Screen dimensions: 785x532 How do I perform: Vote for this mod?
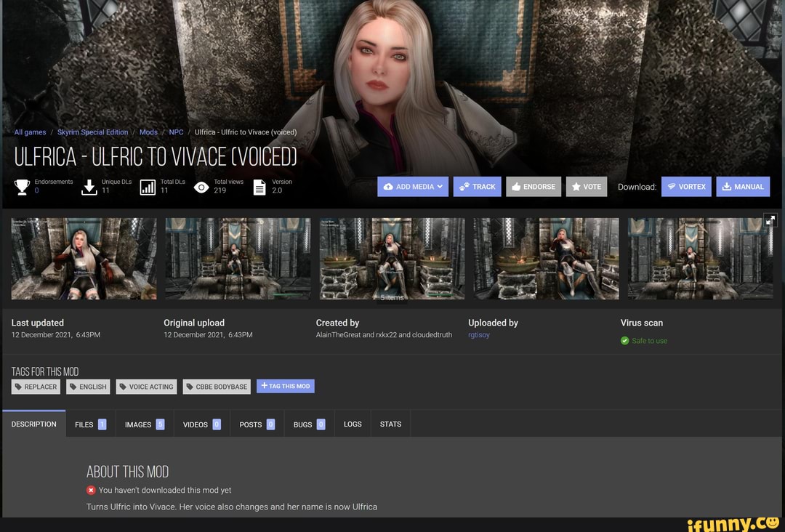pyautogui.click(x=586, y=187)
